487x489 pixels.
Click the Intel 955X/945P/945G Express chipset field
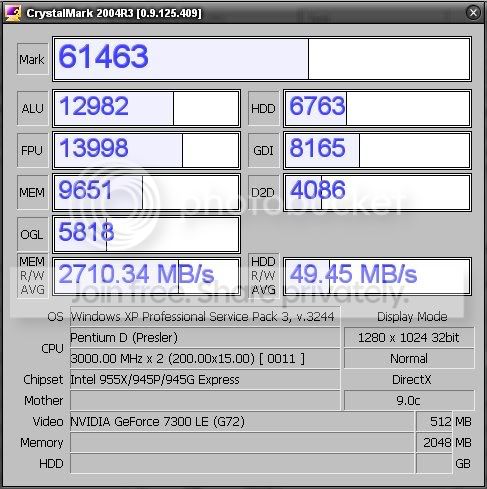205,379
